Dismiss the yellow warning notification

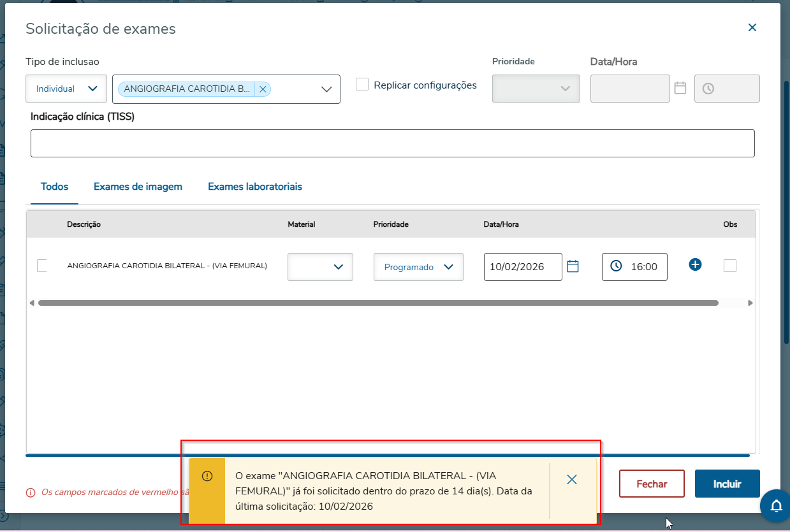(572, 480)
